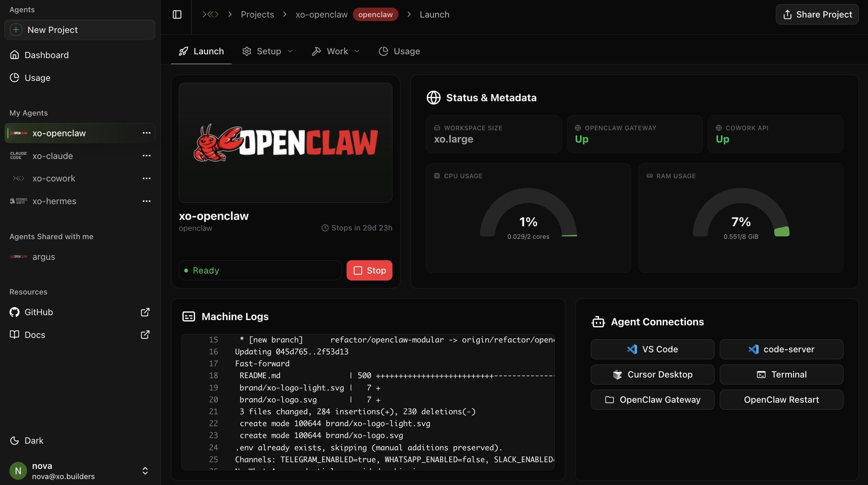Click the Launch breadcrumb item

[x=435, y=14]
